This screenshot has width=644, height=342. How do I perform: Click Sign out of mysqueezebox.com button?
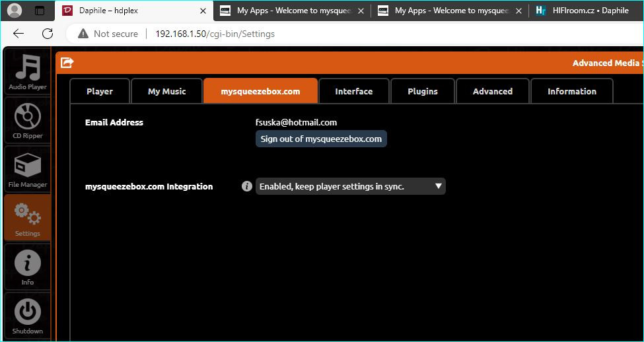[321, 139]
